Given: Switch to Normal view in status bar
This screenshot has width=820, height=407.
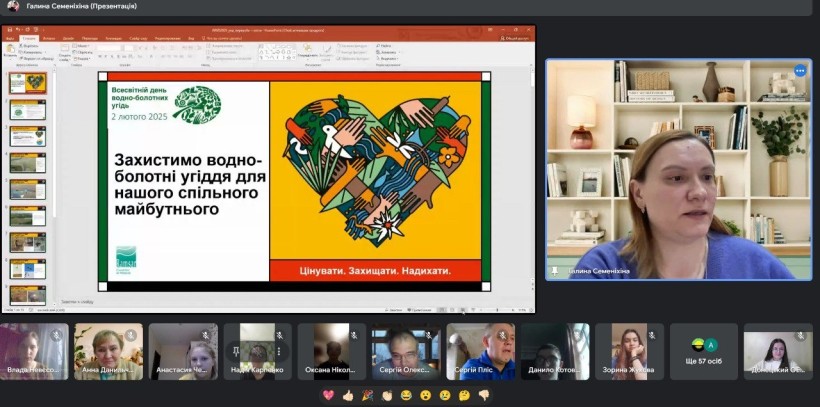Looking at the screenshot, I should click(442, 310).
